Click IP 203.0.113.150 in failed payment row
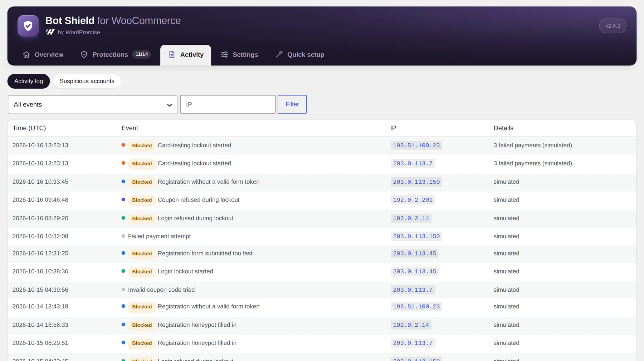This screenshot has height=361, width=644. point(416,236)
